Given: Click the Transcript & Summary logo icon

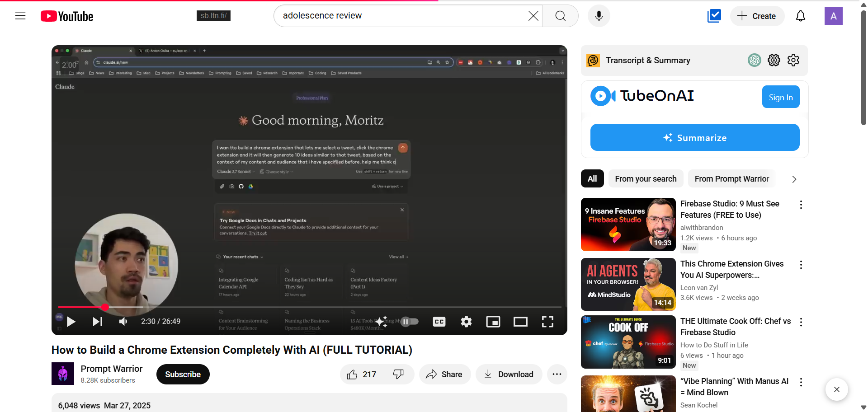Looking at the screenshot, I should [593, 60].
